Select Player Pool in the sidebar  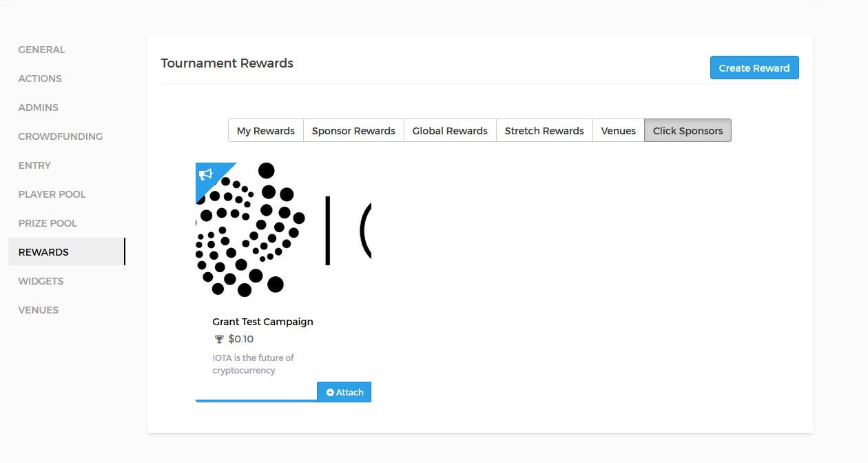52,194
